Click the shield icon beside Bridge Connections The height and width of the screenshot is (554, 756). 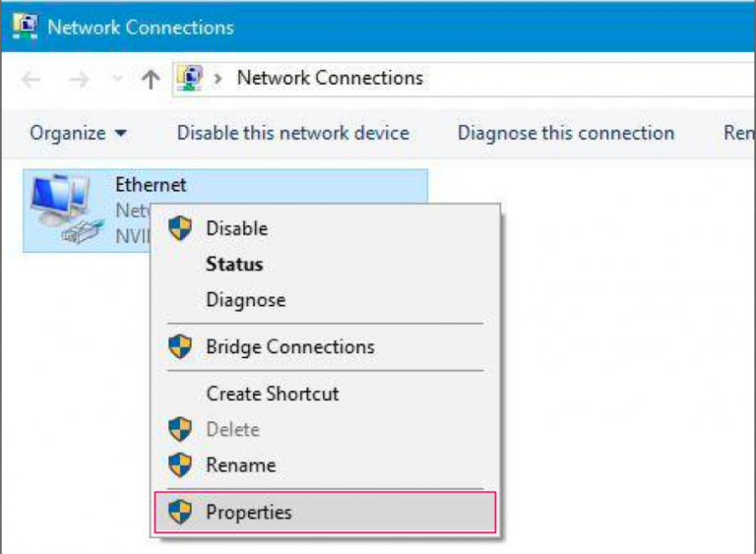click(x=180, y=346)
